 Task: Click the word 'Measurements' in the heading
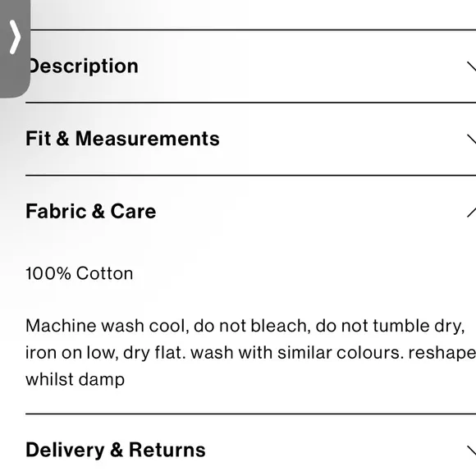[x=147, y=139]
